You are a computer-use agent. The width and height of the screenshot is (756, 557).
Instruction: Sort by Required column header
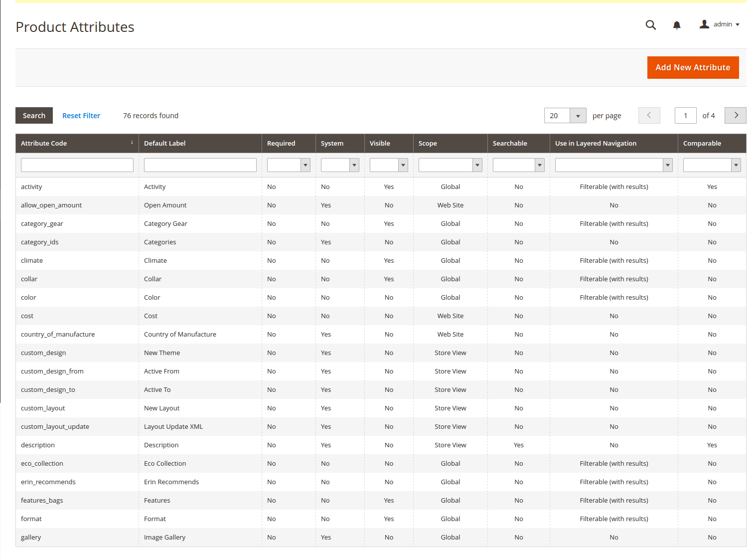[289, 143]
